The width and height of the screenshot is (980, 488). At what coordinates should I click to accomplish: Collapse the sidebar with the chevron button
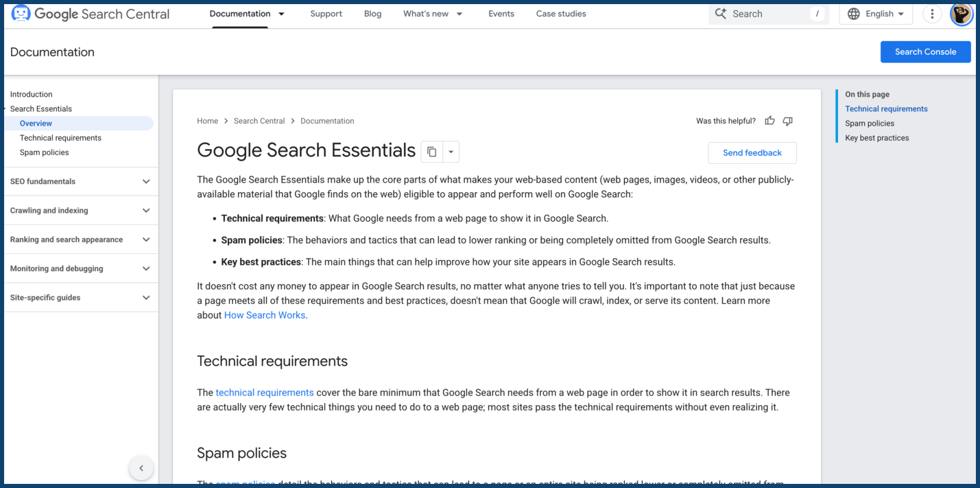tap(141, 469)
